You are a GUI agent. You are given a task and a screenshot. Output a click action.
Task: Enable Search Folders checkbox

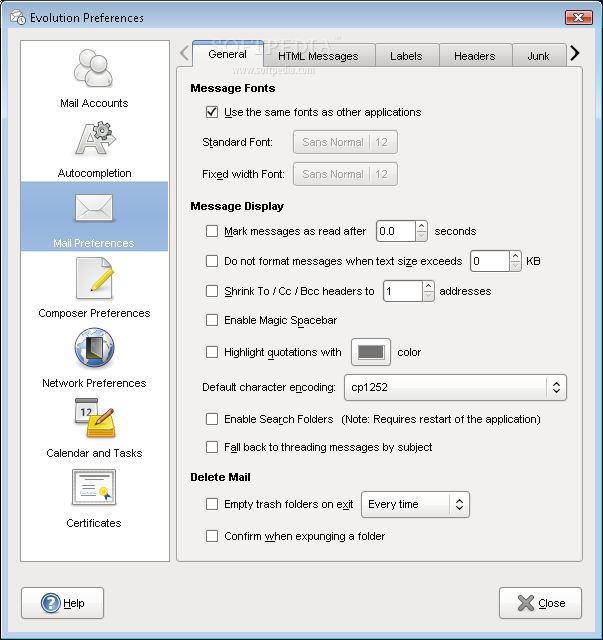212,419
